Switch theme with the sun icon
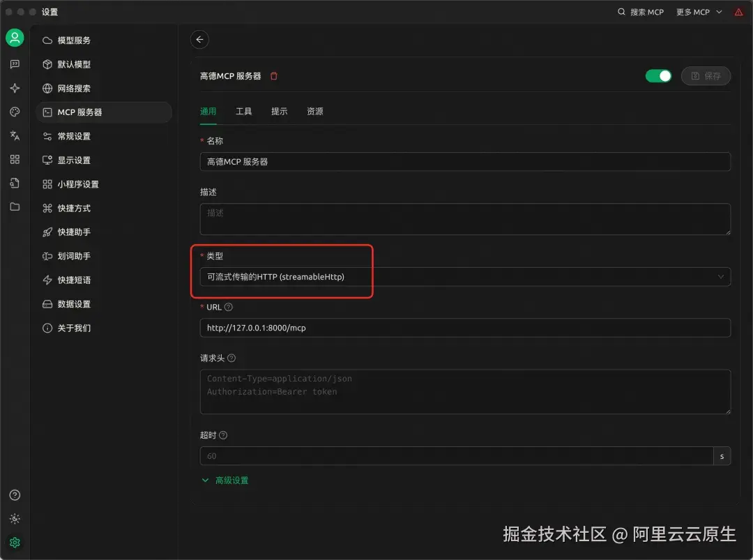This screenshot has width=753, height=560. click(x=15, y=519)
